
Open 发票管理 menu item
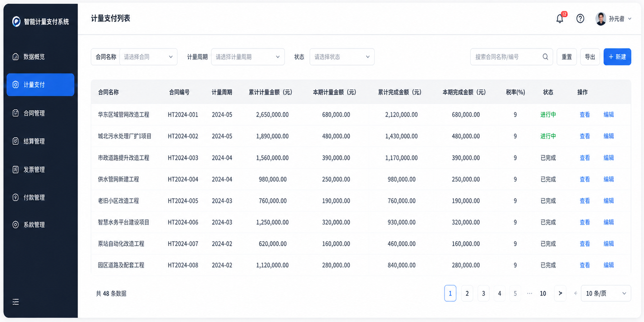pos(40,169)
